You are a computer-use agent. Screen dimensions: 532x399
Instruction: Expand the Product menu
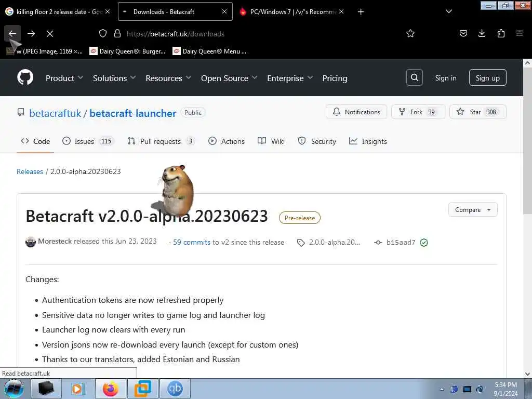(64, 78)
